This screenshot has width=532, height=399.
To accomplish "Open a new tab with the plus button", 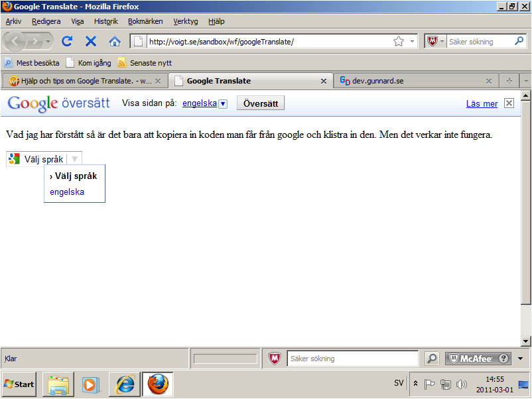I will pyautogui.click(x=509, y=81).
